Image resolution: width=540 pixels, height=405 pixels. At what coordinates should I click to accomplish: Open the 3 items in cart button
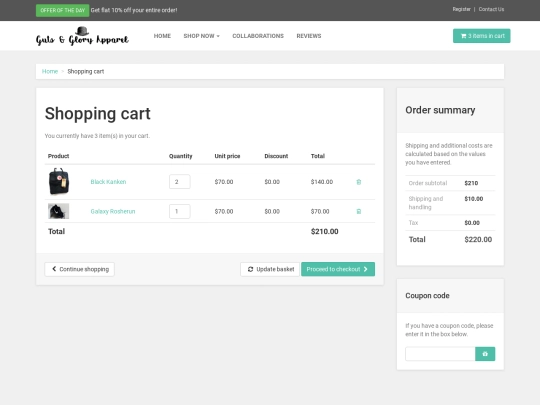click(481, 36)
